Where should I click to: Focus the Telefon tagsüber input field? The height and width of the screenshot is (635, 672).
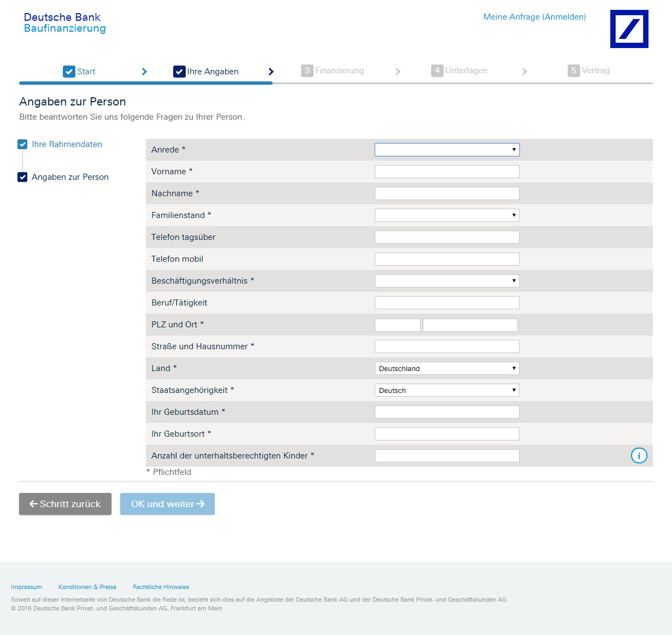(447, 237)
